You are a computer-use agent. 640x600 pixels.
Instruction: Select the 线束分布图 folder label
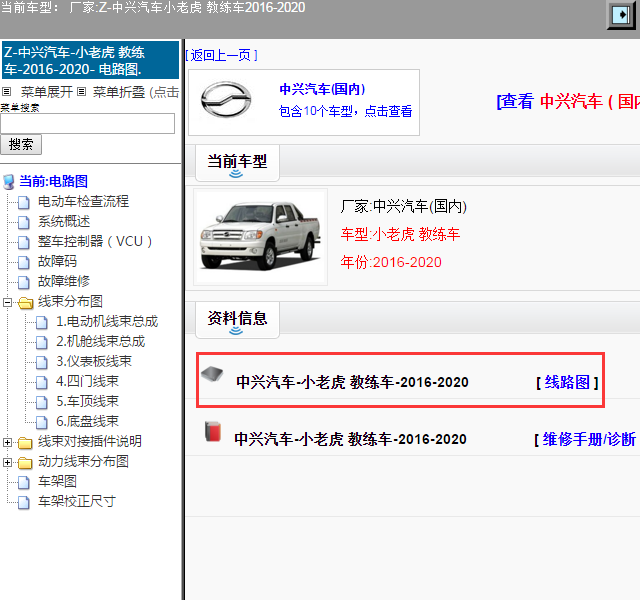pos(70,302)
